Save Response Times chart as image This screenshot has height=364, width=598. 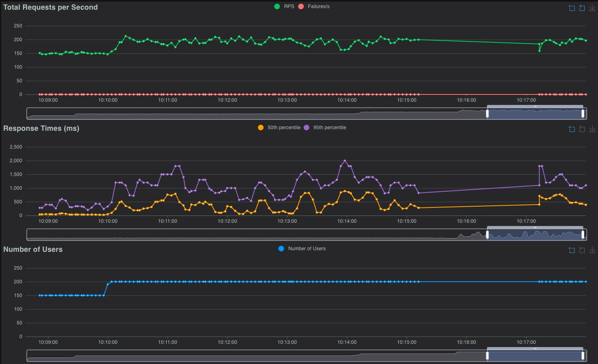point(592,129)
